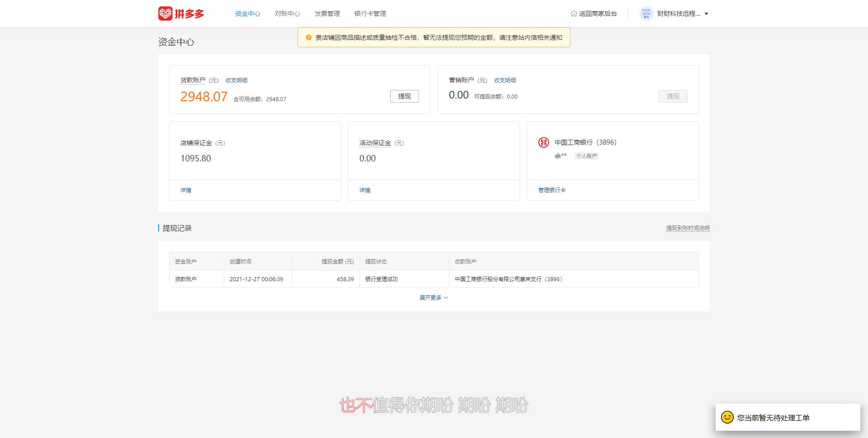Click the ICBC bank logo icon
The width and height of the screenshot is (868, 438).
pos(543,142)
